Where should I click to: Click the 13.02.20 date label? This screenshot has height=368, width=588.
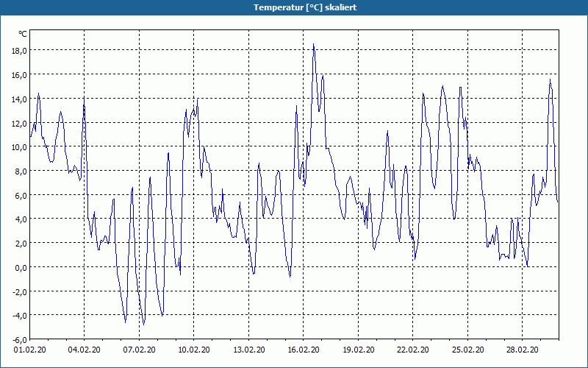248,350
